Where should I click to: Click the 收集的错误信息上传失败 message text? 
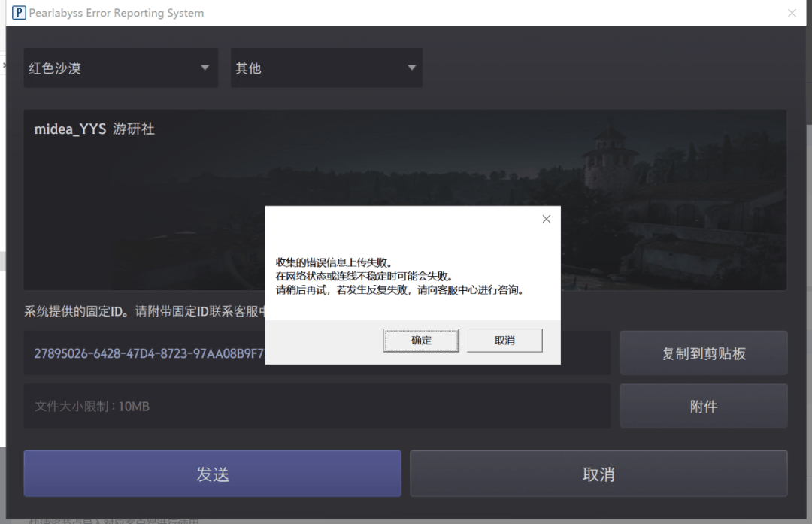[x=334, y=262]
